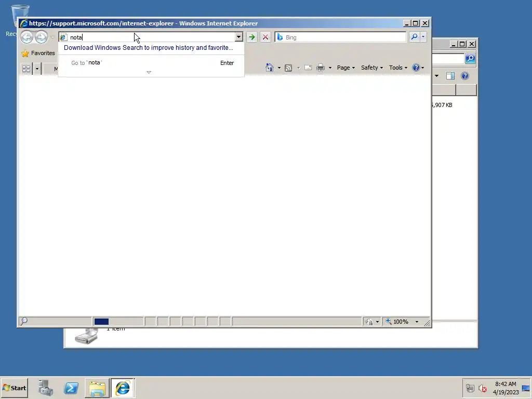
Task: Click the Start button
Action: (x=14, y=388)
